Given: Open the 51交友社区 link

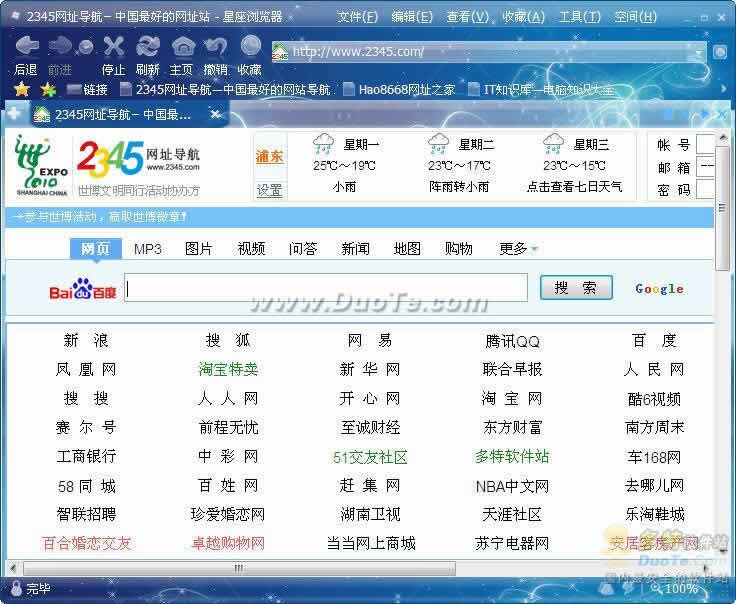Looking at the screenshot, I should point(370,457).
